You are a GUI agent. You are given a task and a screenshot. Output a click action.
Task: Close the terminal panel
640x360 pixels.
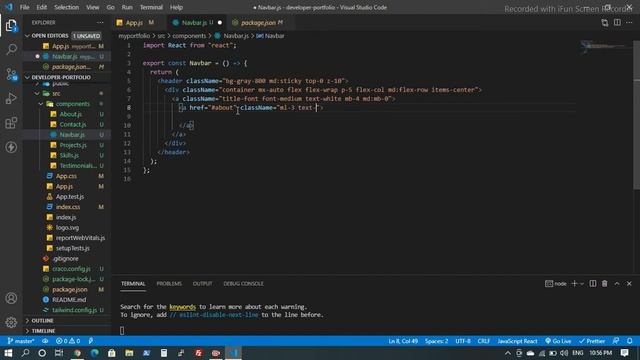[629, 284]
